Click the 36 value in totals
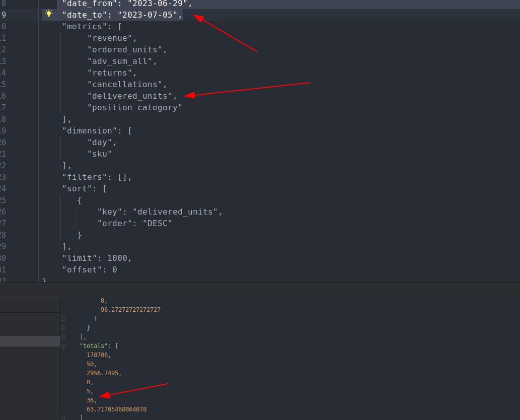 pos(90,400)
